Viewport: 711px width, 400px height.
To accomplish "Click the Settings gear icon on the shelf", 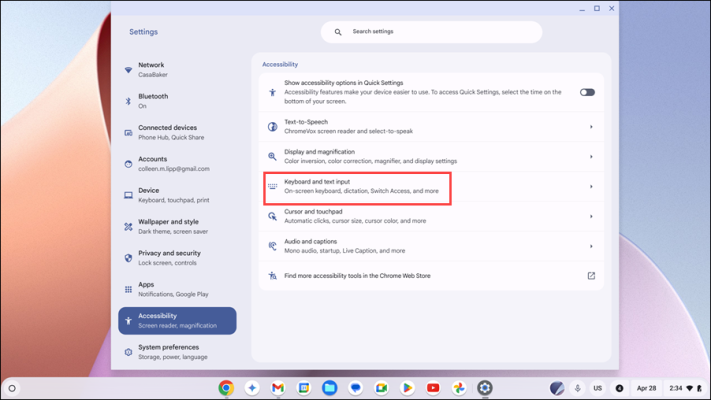I will pyautogui.click(x=485, y=388).
